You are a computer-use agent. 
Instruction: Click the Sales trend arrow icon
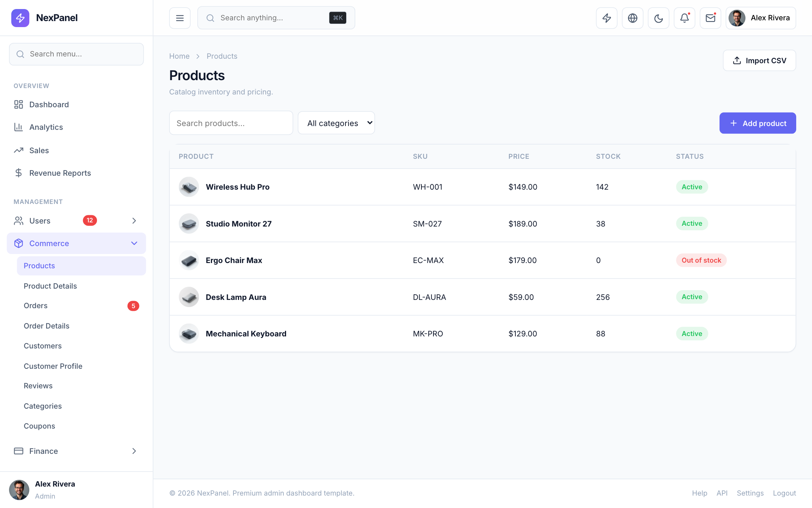point(18,150)
